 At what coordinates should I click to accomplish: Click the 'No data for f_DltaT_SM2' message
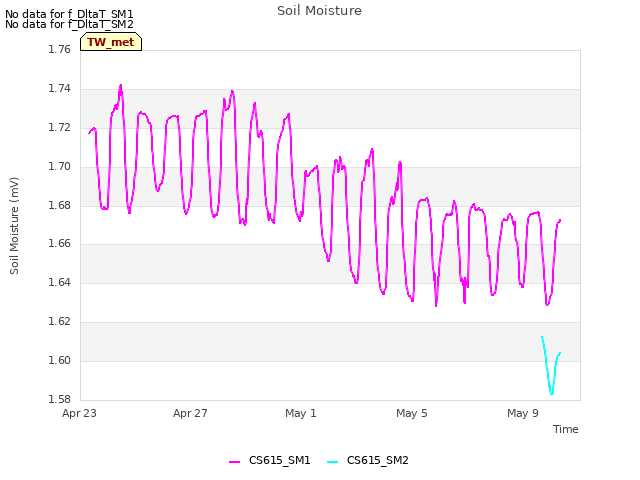(x=69, y=24)
